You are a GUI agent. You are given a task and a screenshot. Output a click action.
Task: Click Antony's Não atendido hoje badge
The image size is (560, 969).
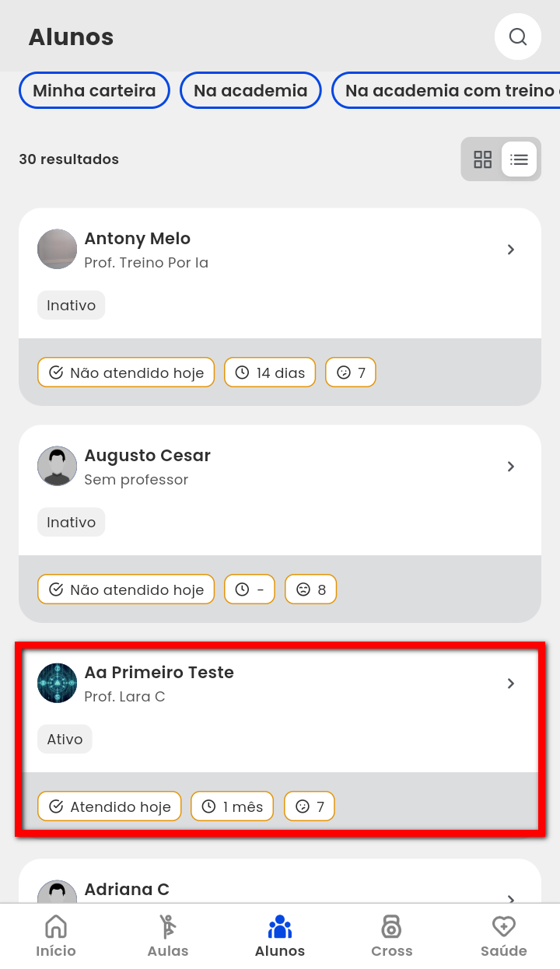126,373
